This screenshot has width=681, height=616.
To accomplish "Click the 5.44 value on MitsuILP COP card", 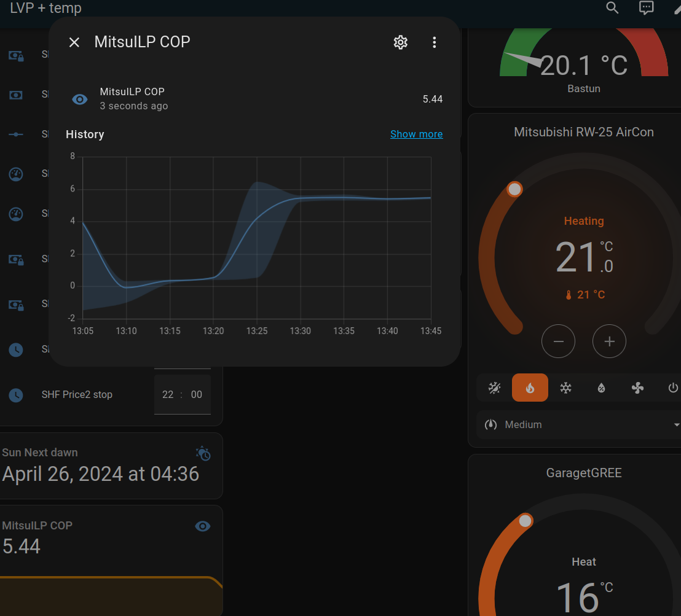I will tap(22, 546).
